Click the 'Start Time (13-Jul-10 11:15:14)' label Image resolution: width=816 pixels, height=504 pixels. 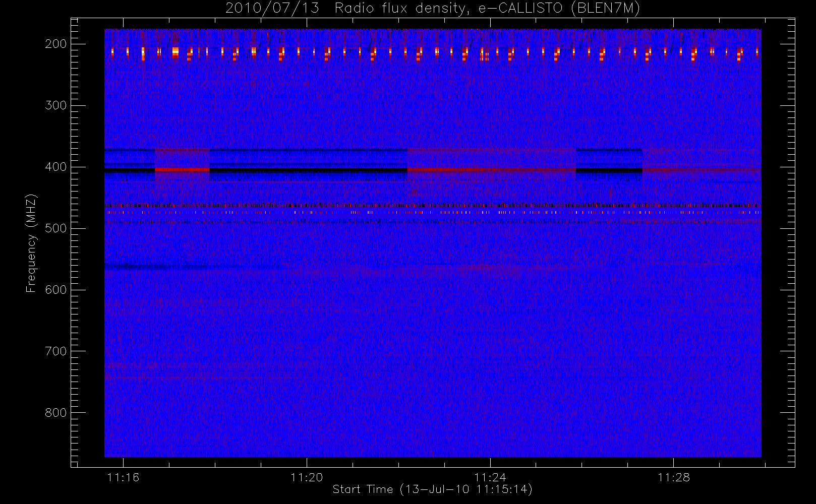click(433, 489)
